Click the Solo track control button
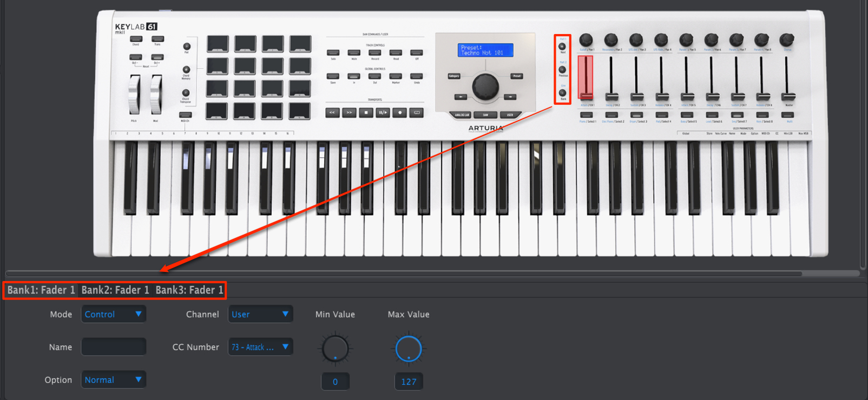The image size is (868, 400). [x=333, y=53]
